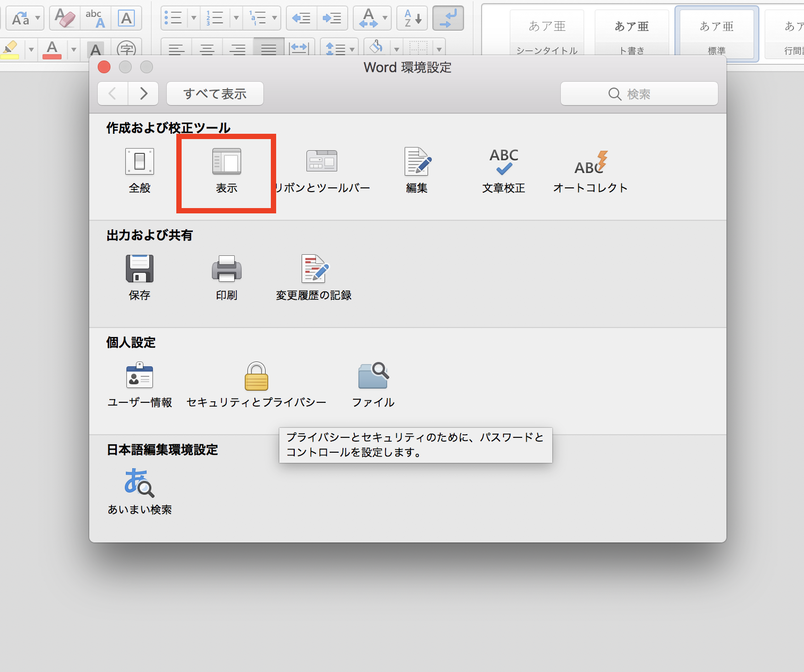Viewport: 804px width, 672px height.
Task: Open the Asian layout dropdown arrow
Action: click(x=385, y=18)
